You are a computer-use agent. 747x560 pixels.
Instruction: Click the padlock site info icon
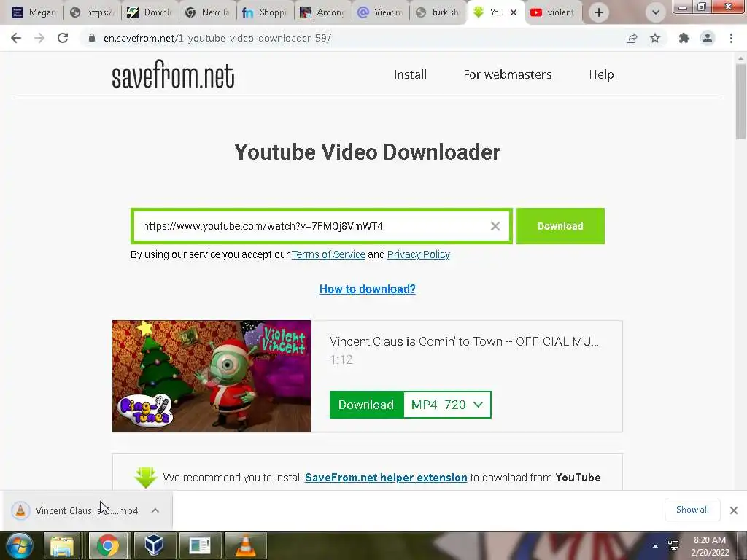point(91,38)
